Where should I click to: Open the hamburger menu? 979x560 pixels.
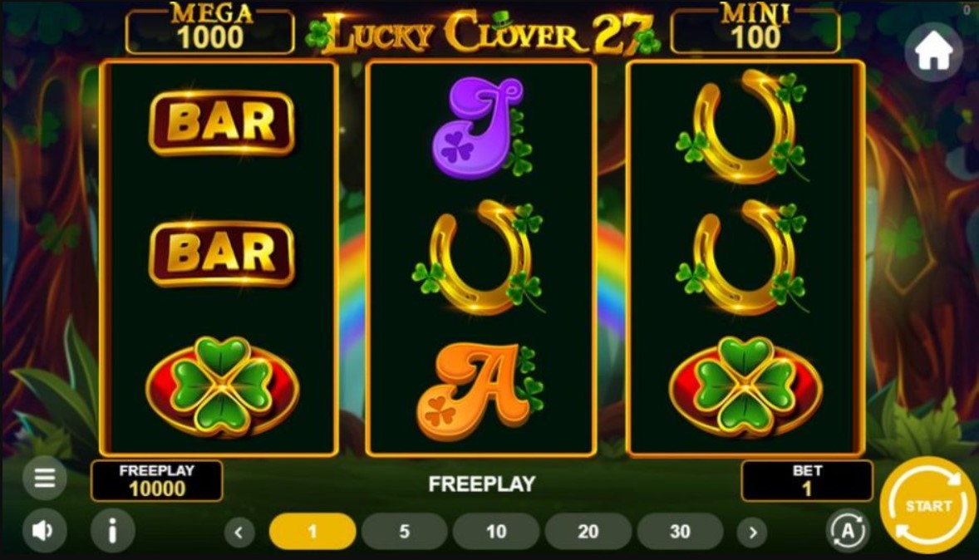pyautogui.click(x=44, y=479)
